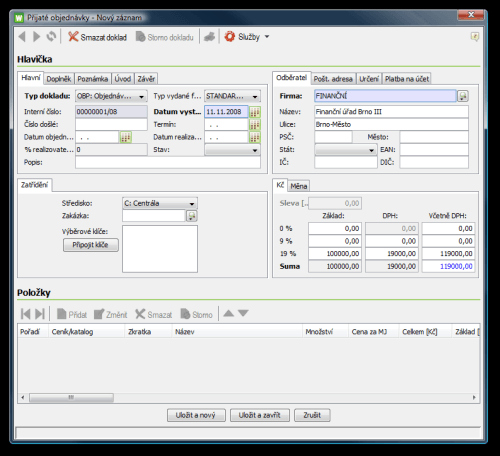The height and width of the screenshot is (456, 500).
Task: Jump to first item in Položky
Action: click(x=25, y=314)
